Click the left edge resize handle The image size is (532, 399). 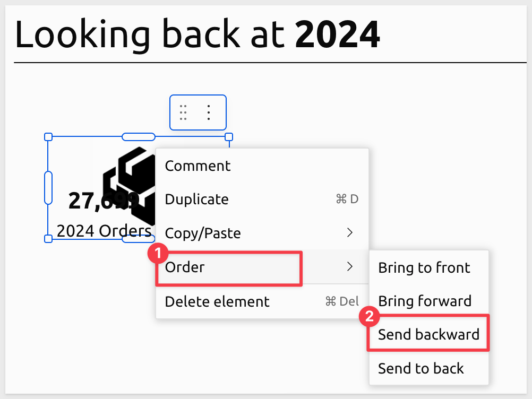point(48,187)
